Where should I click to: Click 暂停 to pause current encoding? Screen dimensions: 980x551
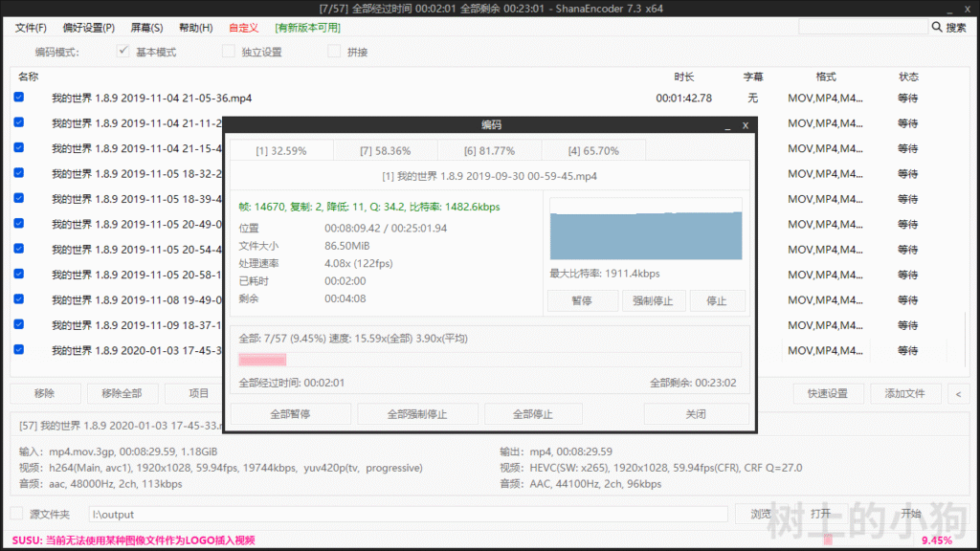click(x=581, y=300)
